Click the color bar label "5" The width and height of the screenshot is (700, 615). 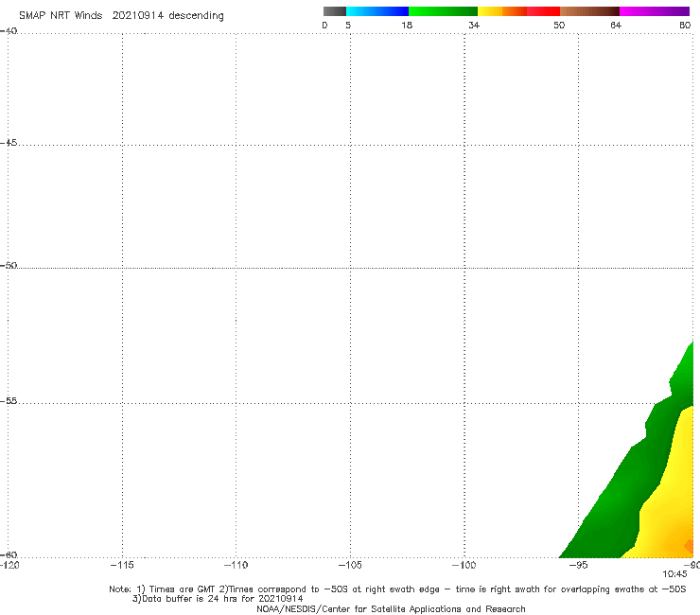(x=348, y=25)
